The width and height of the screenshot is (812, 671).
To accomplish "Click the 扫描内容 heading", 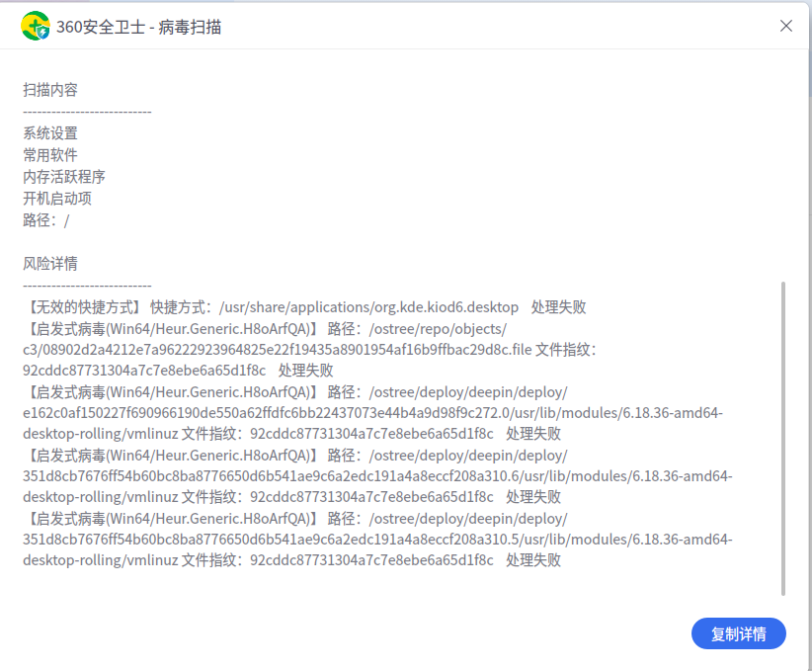I will (50, 90).
